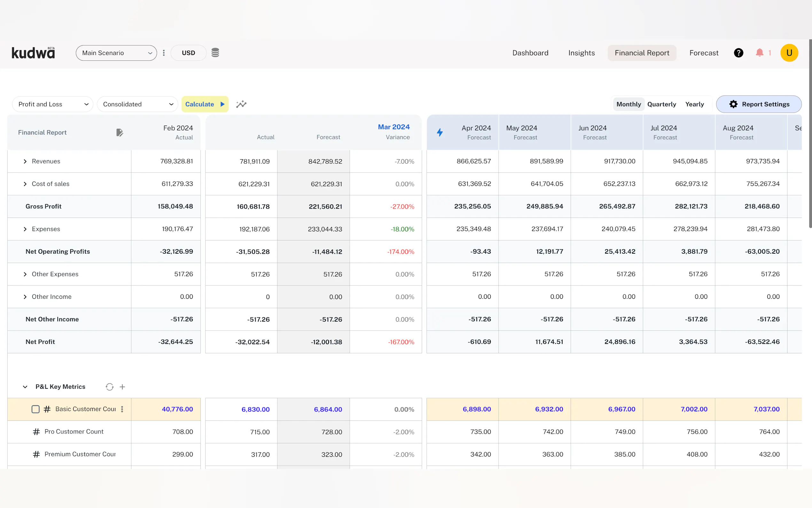The image size is (812, 508).
Task: Switch the report to Yearly view
Action: (694, 104)
